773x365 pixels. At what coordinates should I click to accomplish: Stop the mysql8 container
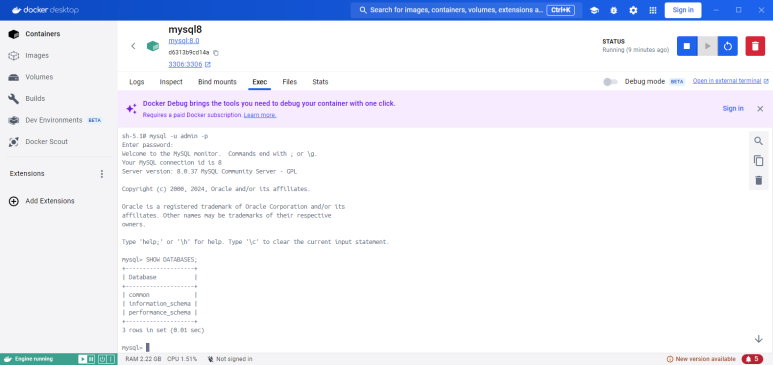click(687, 46)
